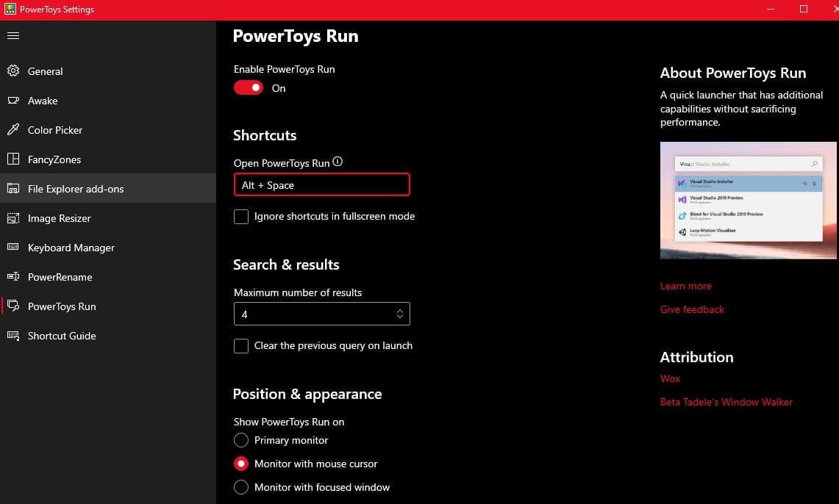Open Image Resizer sidebar icon
Viewport: 839px width, 504px height.
coord(13,218)
